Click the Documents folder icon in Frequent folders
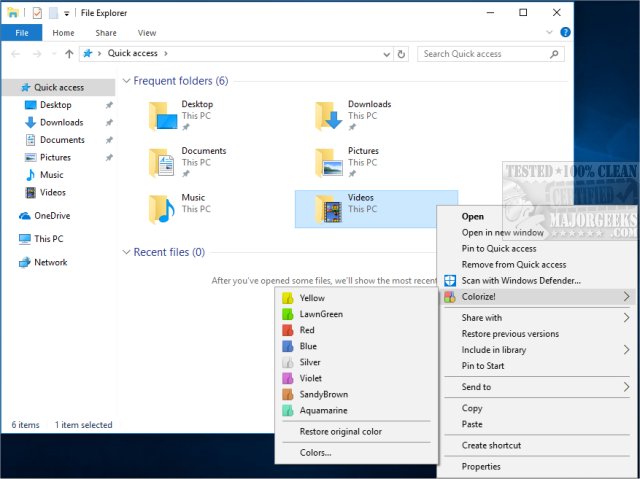This screenshot has width=640, height=479. click(162, 162)
